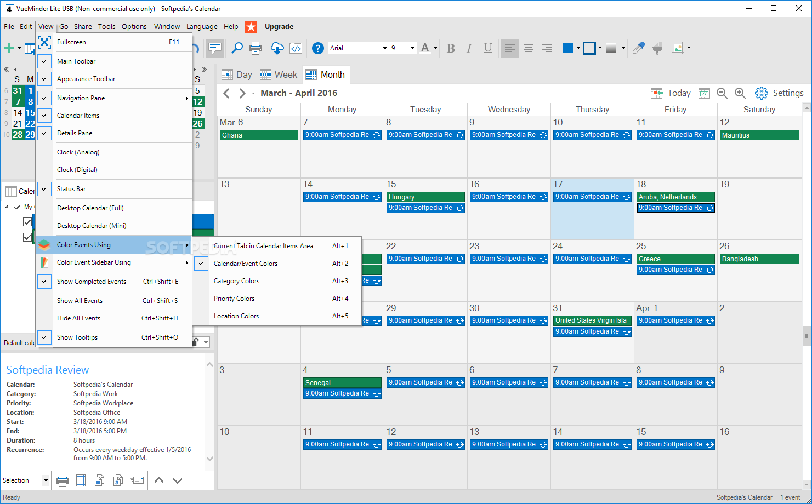This screenshot has height=504, width=812.
Task: Select the Fullscreen menu entry
Action: (x=114, y=42)
